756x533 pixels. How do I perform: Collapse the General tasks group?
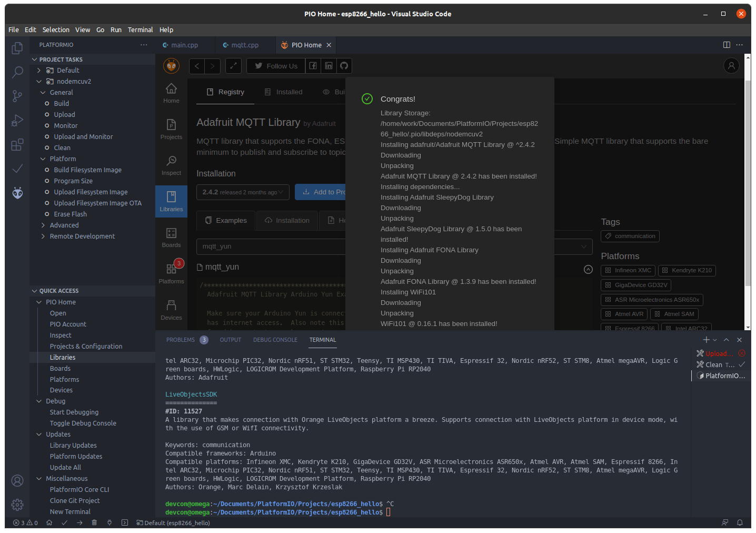point(43,93)
